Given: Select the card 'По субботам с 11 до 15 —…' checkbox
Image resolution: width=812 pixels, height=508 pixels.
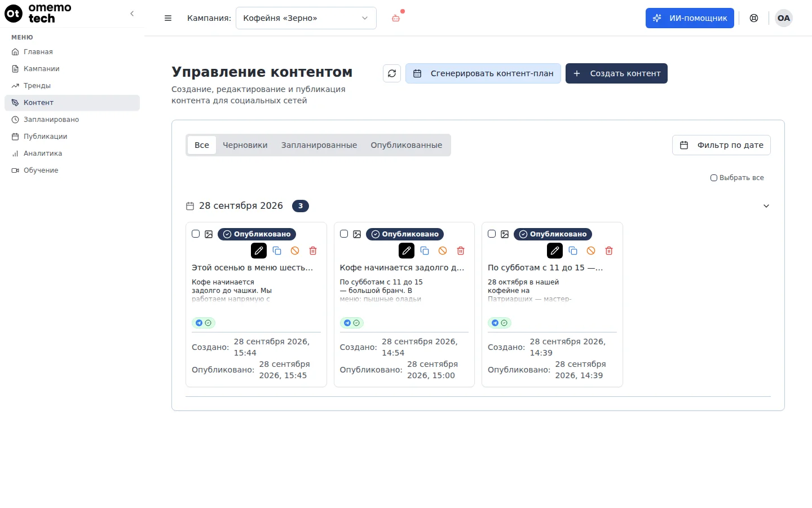Looking at the screenshot, I should [492, 234].
